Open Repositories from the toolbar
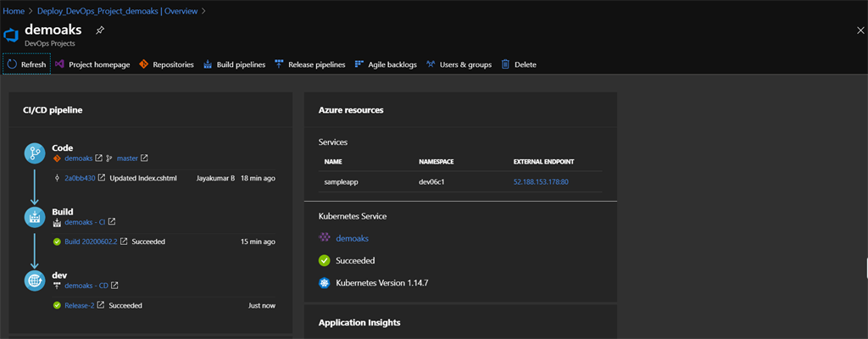Viewport: 868px width, 339px height. click(x=167, y=64)
